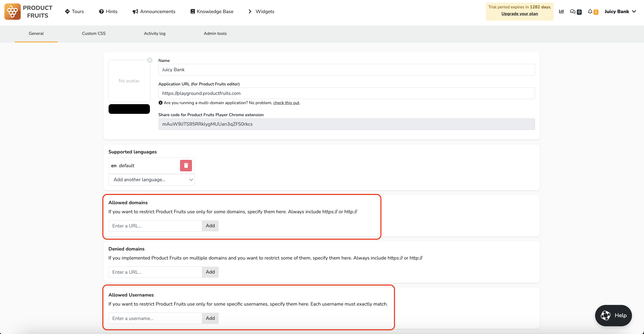Open the Add another language dropdown

click(151, 180)
